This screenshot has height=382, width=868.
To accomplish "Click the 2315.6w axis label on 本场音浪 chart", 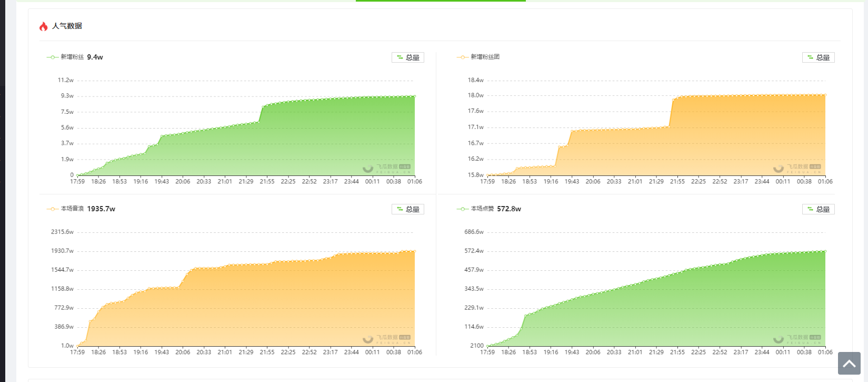I will [x=63, y=232].
